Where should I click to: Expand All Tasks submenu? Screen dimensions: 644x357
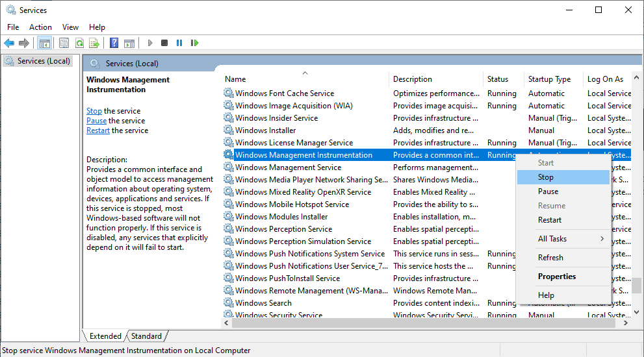[x=563, y=239]
